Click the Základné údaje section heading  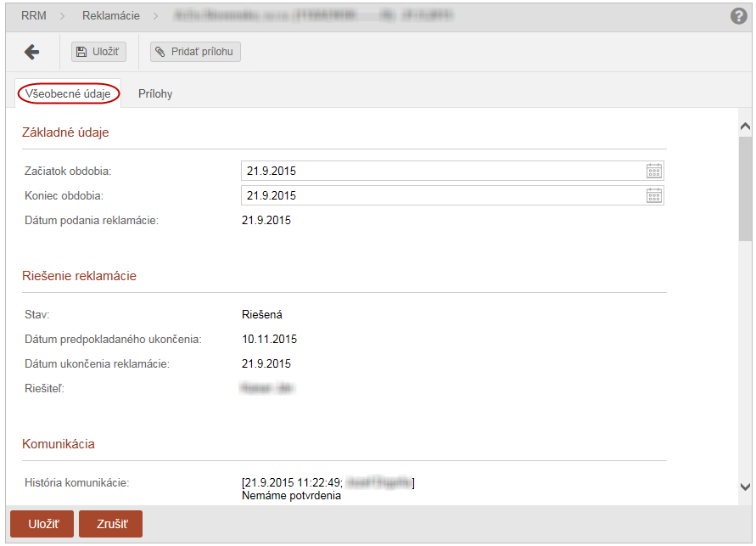pyautogui.click(x=65, y=132)
